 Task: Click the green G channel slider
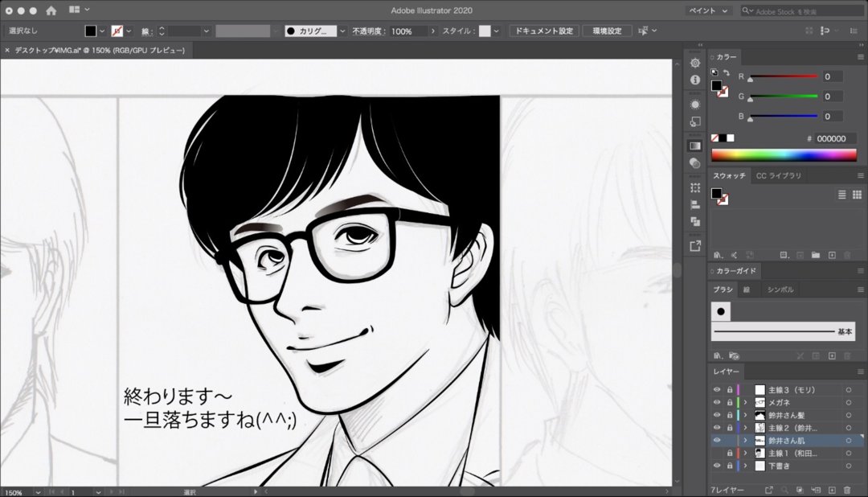pyautogui.click(x=784, y=97)
